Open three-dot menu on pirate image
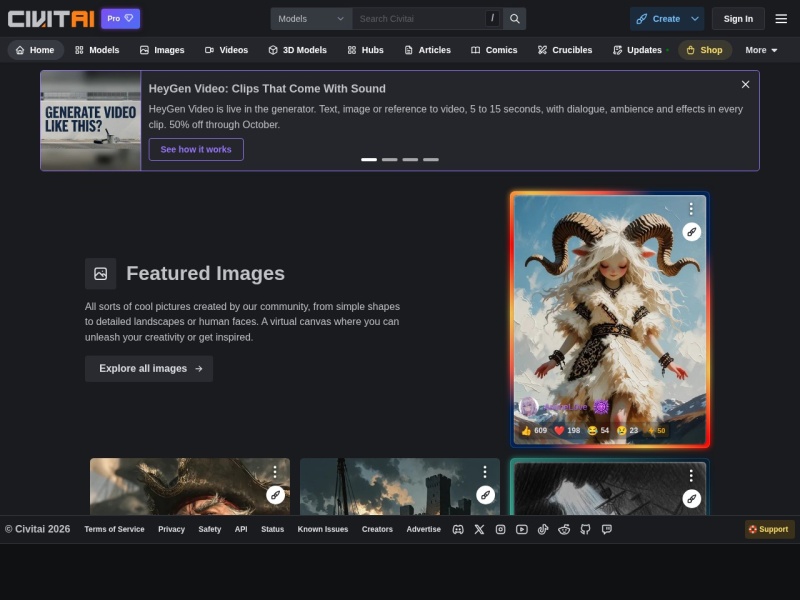This screenshot has width=800, height=600. pos(275,471)
